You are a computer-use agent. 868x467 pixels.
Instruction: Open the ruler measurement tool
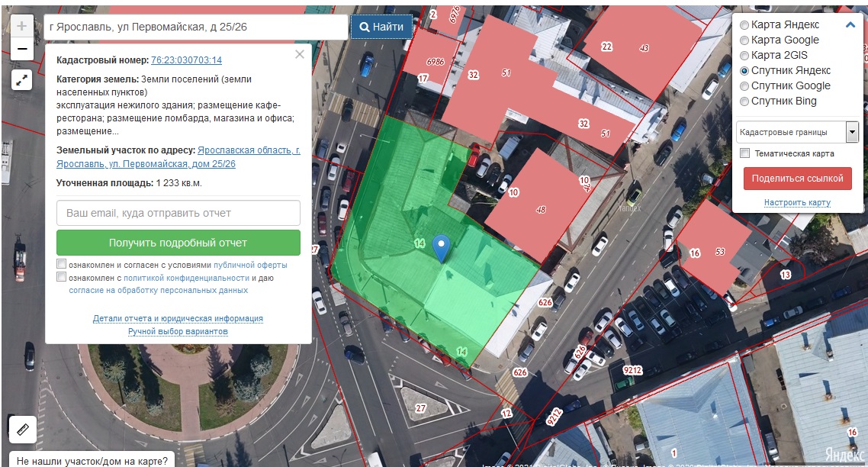(x=23, y=430)
